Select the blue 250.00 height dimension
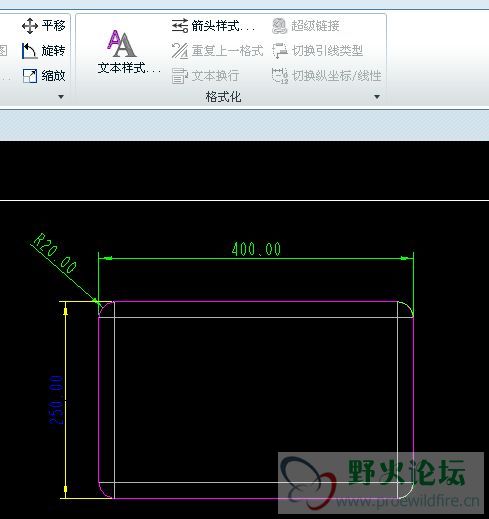This screenshot has height=519, width=489. 56,400
